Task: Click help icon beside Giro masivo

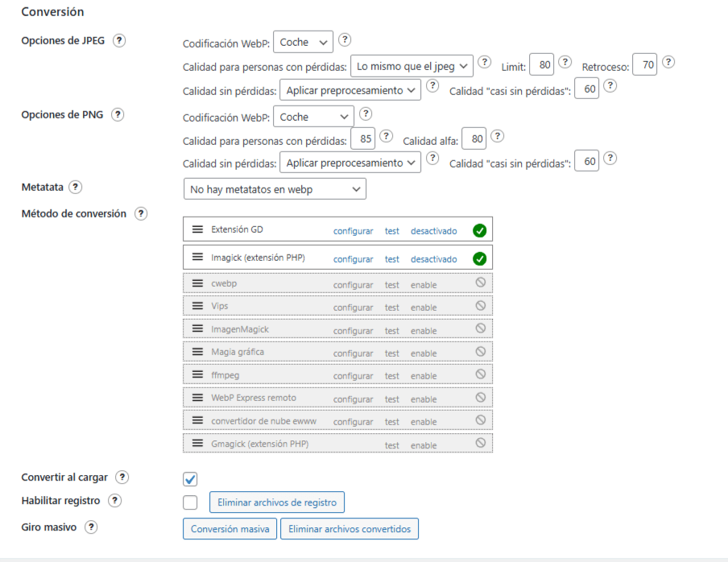Action: point(91,527)
